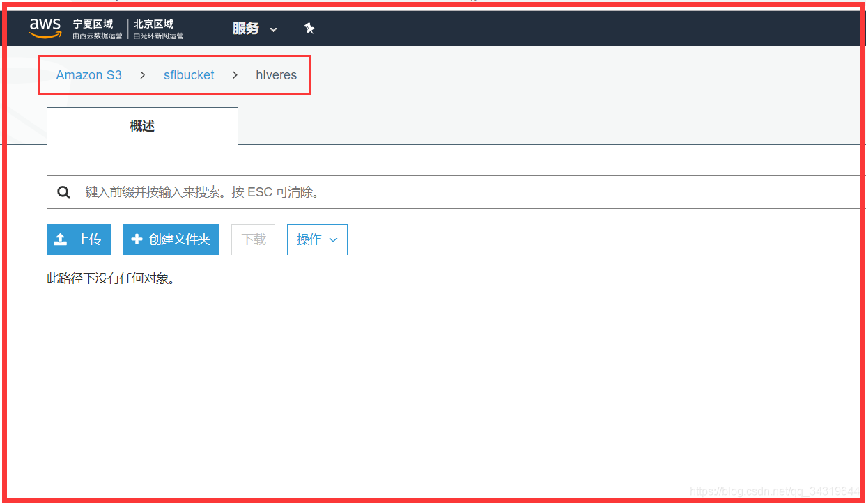Click the hiveres breadcrumb text
The image size is (866, 504).
276,75
